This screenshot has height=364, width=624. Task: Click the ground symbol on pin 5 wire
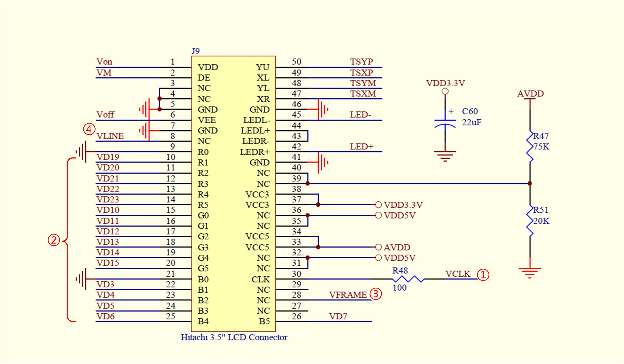pos(145,109)
